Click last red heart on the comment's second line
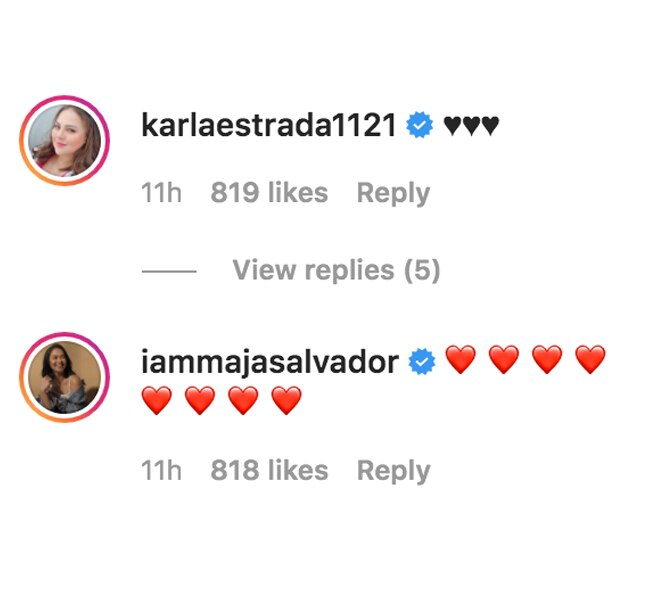Image resolution: width=660 pixels, height=600 pixels. click(x=286, y=400)
